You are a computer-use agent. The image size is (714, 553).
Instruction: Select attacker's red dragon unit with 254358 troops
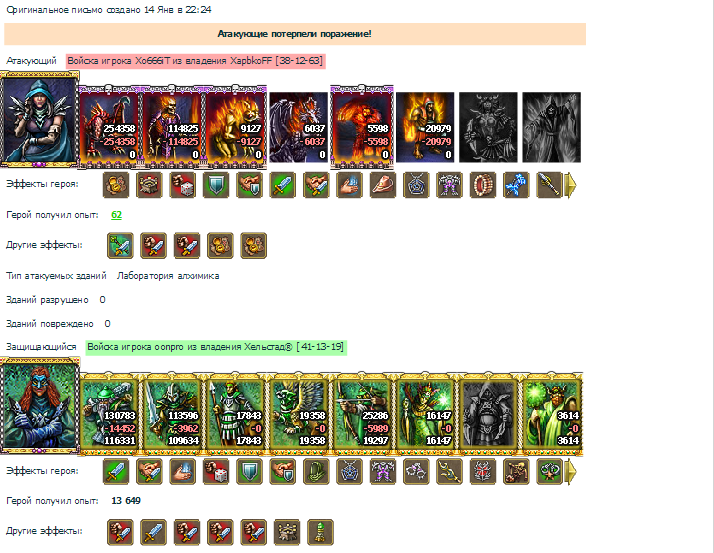coord(109,126)
